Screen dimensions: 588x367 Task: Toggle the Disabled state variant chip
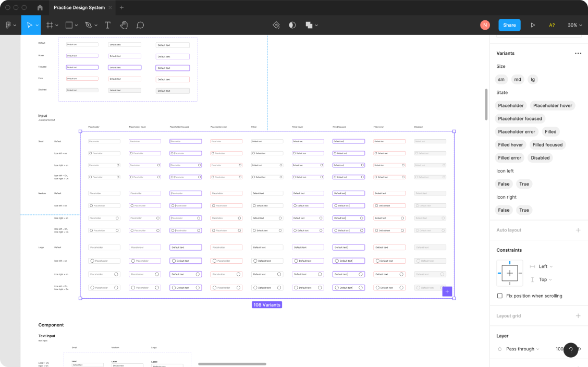point(540,157)
